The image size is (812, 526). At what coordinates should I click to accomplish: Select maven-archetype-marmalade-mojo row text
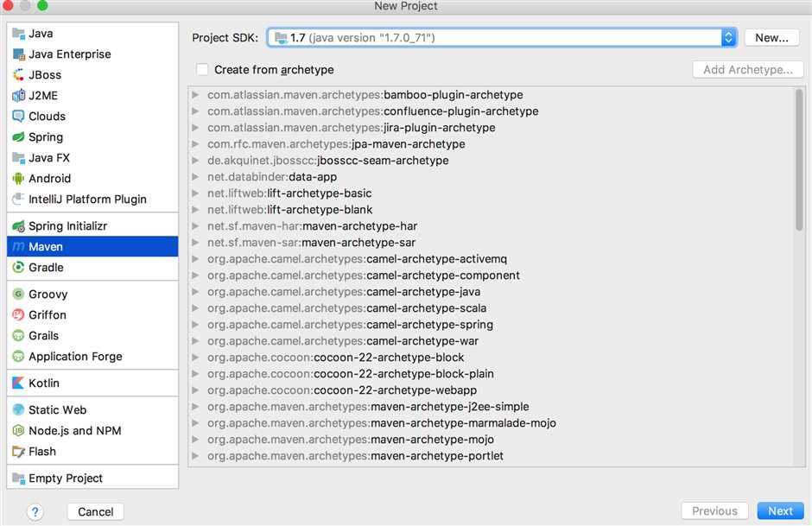pyautogui.click(x=382, y=423)
